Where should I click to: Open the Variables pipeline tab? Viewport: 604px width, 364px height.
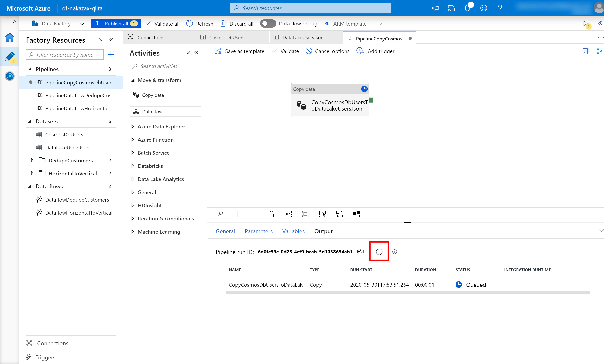click(x=293, y=231)
